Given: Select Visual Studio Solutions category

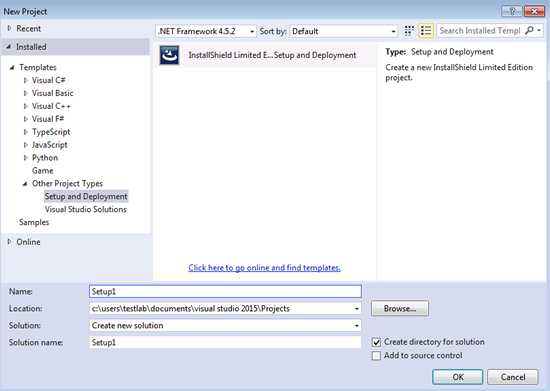Looking at the screenshot, I should pyautogui.click(x=86, y=209).
